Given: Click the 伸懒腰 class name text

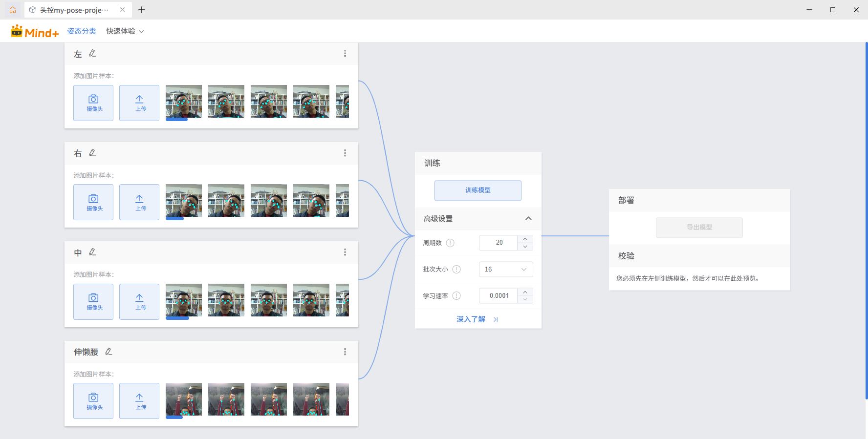Looking at the screenshot, I should tap(86, 352).
